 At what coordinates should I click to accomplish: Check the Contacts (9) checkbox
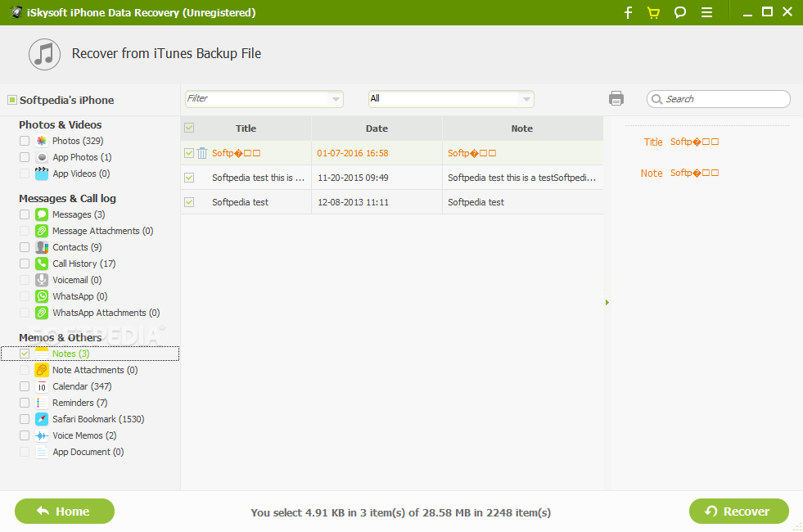[x=24, y=247]
